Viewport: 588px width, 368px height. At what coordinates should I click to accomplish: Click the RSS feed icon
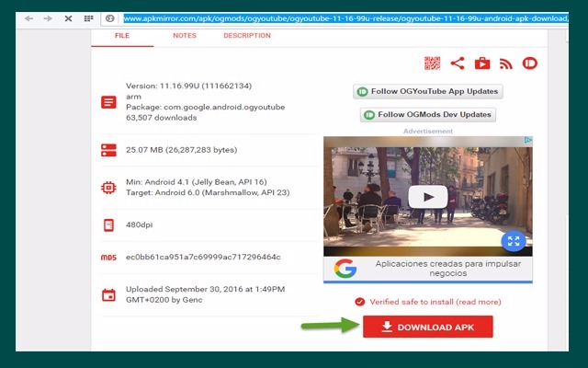505,63
